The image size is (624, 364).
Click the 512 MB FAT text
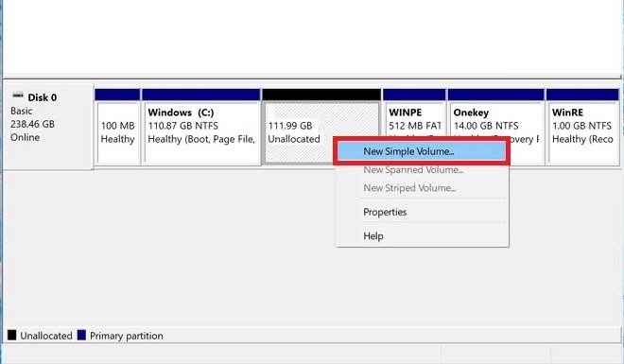(x=415, y=126)
